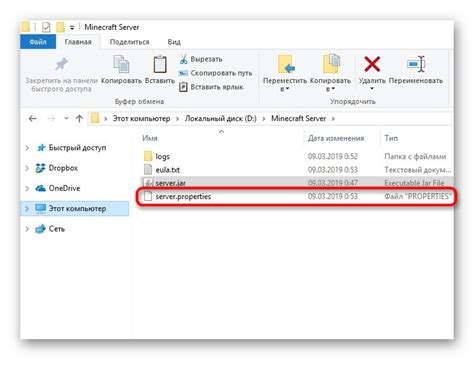The width and height of the screenshot is (474, 374).
Task: Open the Move to (Переместить в) menu
Action: pyautogui.click(x=285, y=73)
